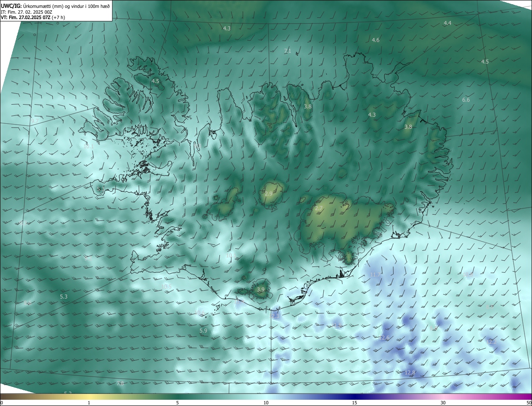This screenshot has height=406, width=532.
Task: Click the 4.6 value label on the map
Action: [x=375, y=40]
